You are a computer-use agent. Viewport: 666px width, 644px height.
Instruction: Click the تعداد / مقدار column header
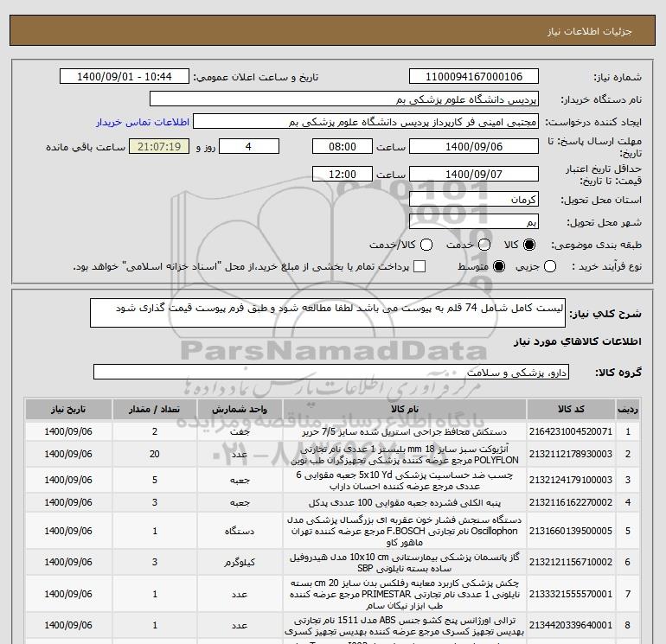pos(155,409)
